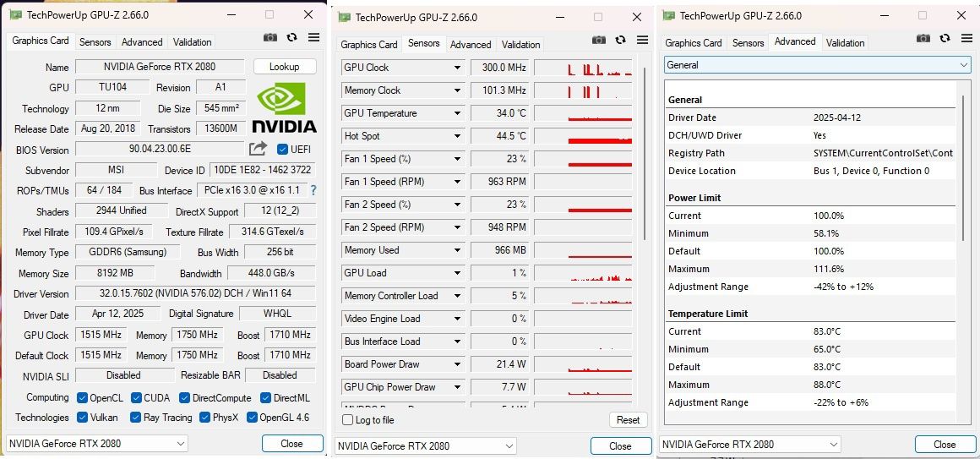This screenshot has height=459, width=980.
Task: Click the refresh icon in the Sensors window
Action: [621, 40]
